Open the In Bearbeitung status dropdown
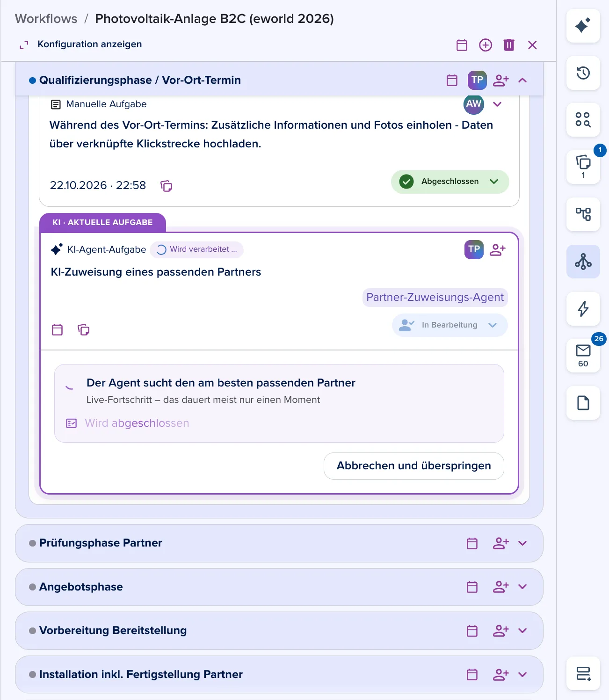609x700 pixels. (x=450, y=325)
